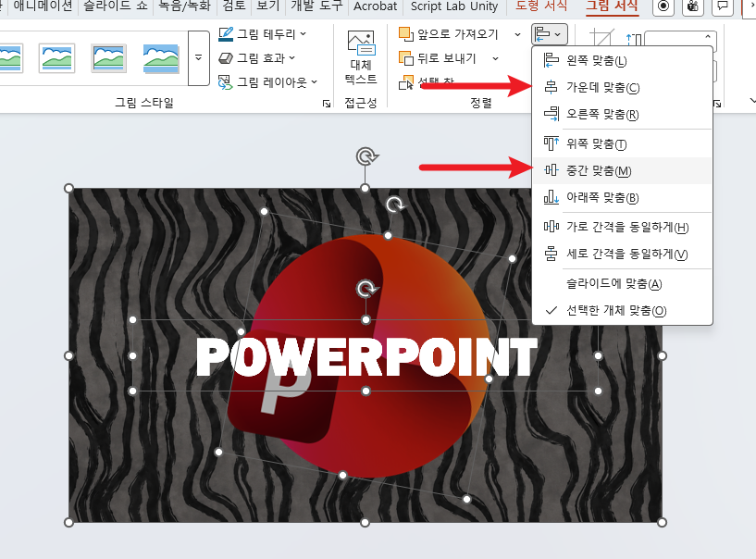This screenshot has height=559, width=756.
Task: Toggle 선택한 개체 맞춤 checked option
Action: click(x=622, y=311)
